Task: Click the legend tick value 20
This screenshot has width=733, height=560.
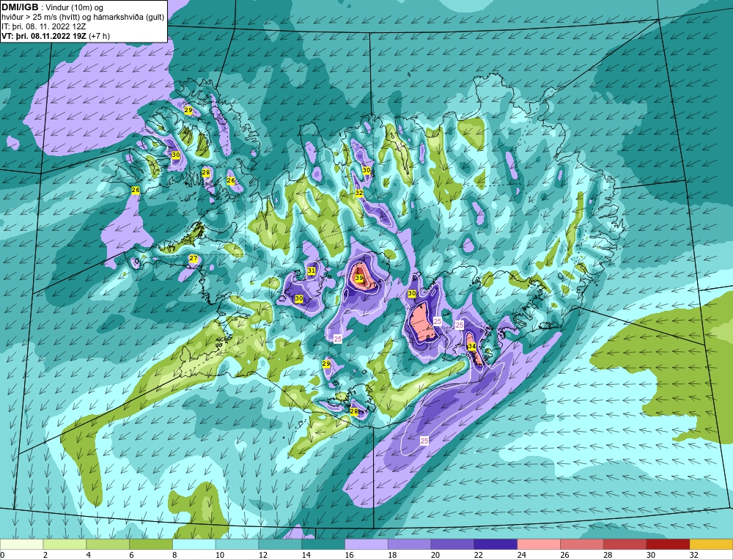Action: (435, 555)
